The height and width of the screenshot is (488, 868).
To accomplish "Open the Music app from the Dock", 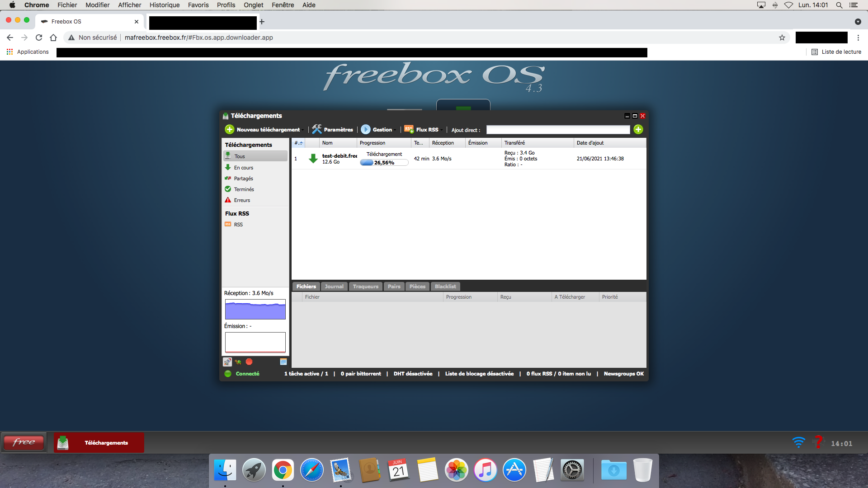I will [x=486, y=470].
